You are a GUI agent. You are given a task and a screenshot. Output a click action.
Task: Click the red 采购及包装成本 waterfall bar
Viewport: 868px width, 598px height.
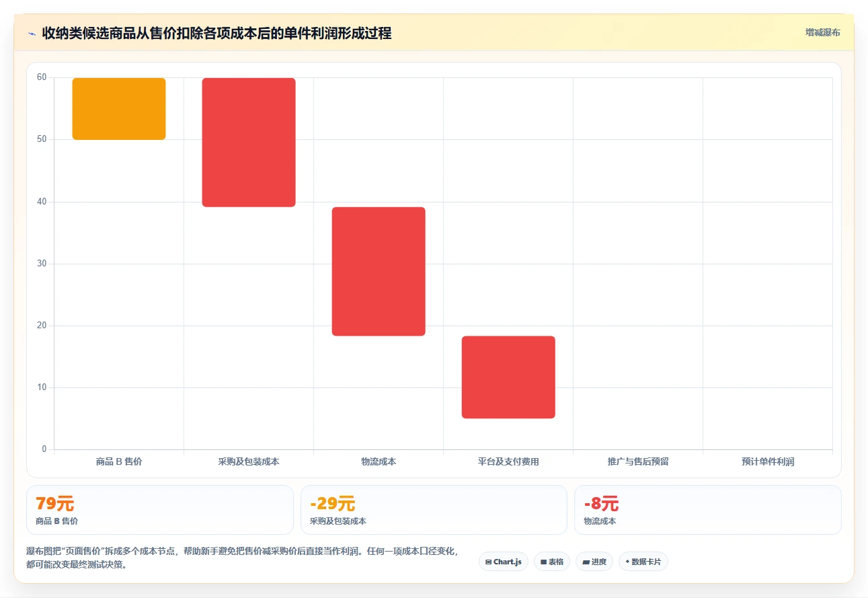pos(249,143)
